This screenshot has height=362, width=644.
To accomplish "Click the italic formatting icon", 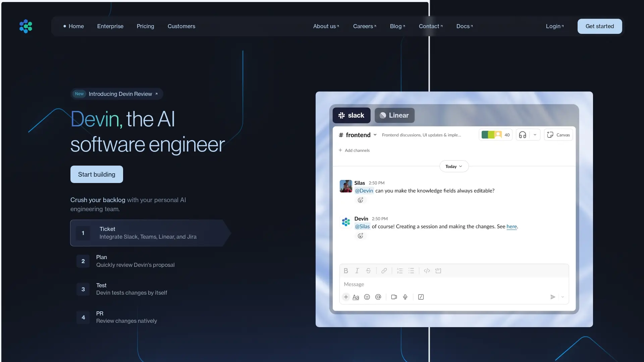I will coord(357,271).
